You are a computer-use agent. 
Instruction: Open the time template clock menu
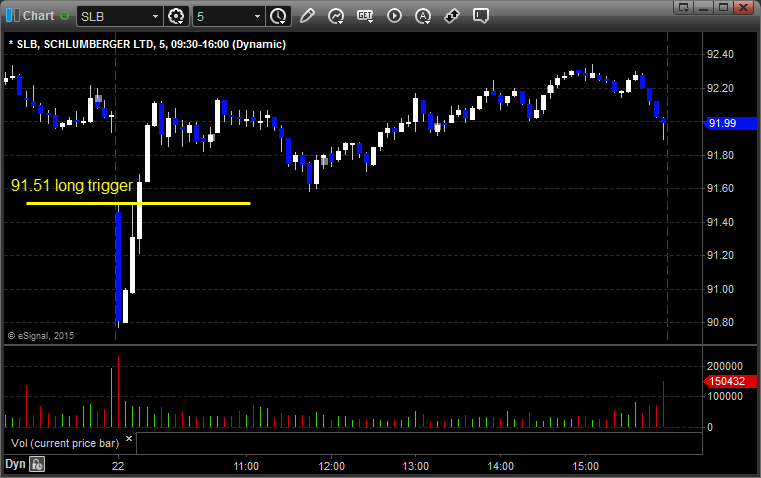(x=278, y=16)
